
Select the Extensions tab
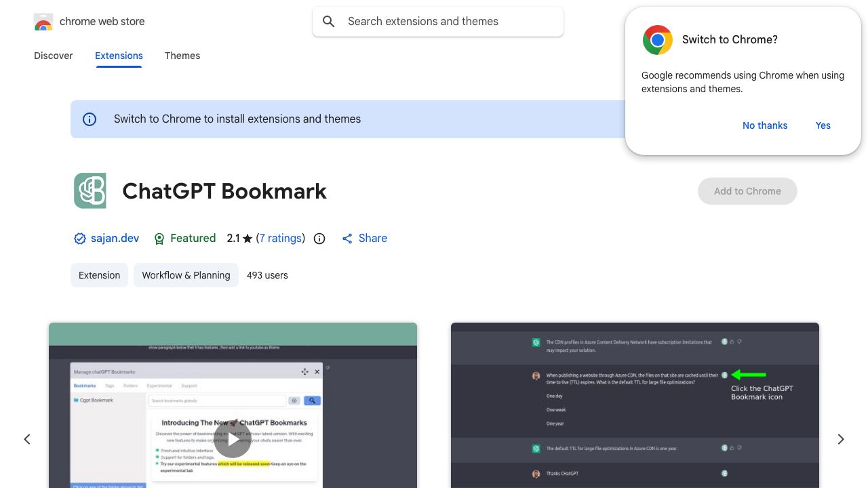coord(119,56)
